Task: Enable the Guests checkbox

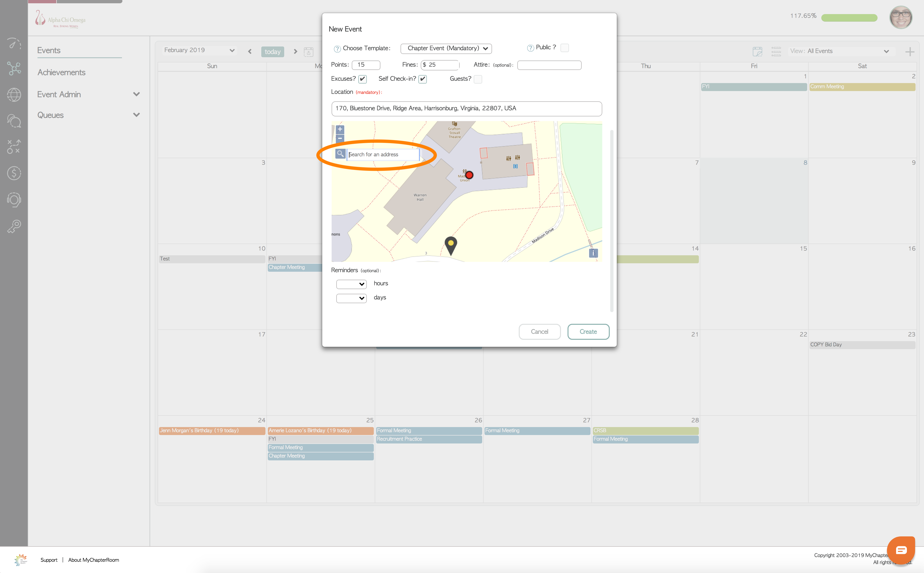Action: [478, 79]
